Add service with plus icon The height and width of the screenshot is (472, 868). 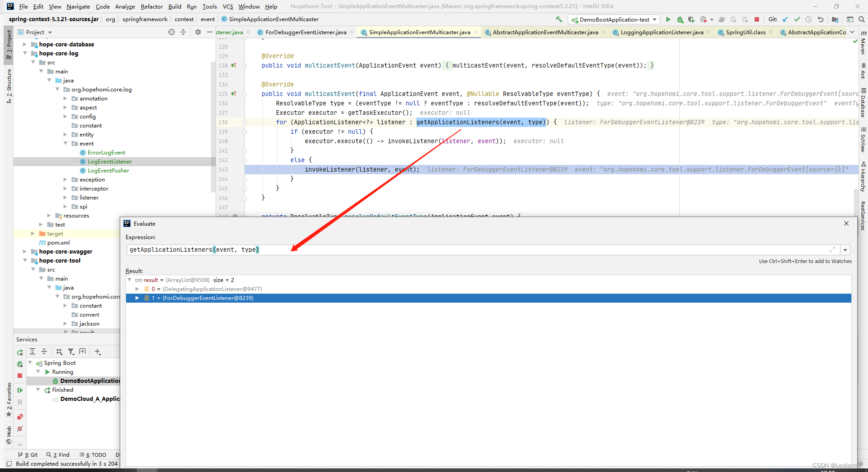click(x=98, y=351)
